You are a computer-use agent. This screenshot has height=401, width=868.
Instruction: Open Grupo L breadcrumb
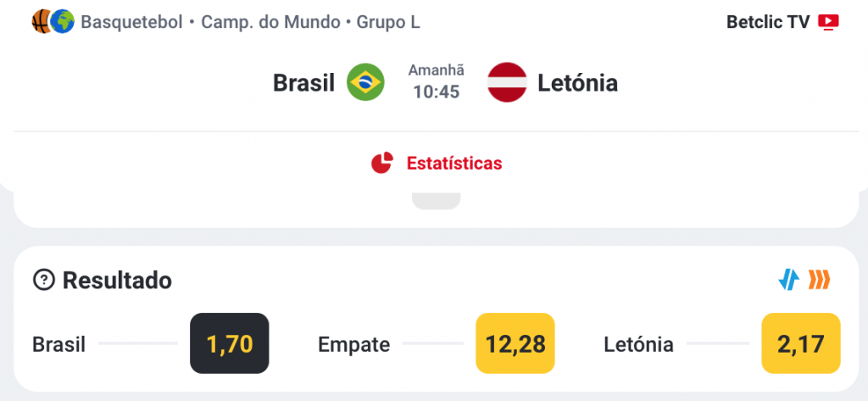click(x=388, y=22)
